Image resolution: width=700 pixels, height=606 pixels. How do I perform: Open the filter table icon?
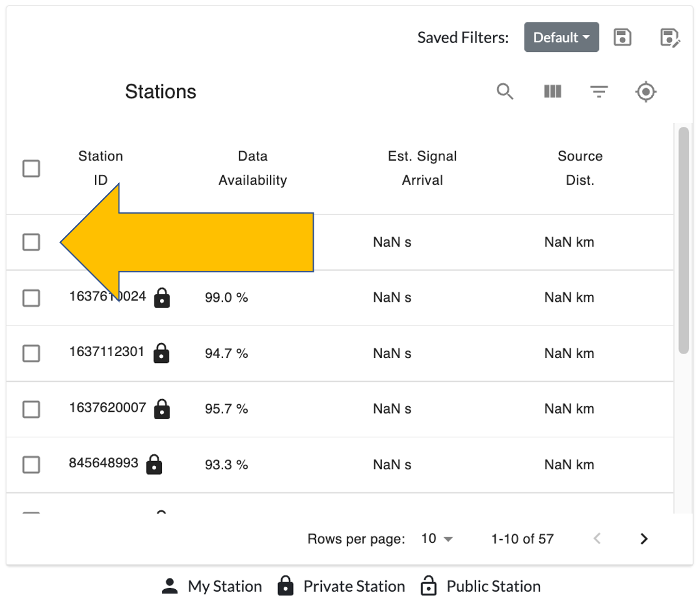[599, 92]
